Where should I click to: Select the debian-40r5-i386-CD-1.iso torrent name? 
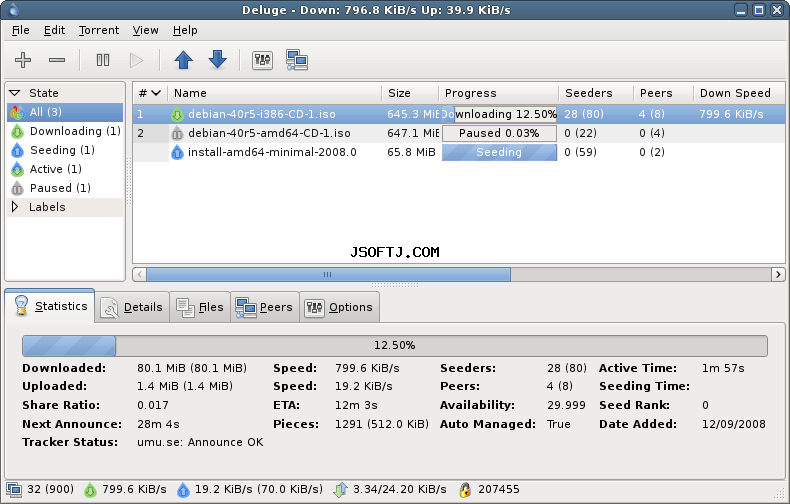(x=261, y=114)
